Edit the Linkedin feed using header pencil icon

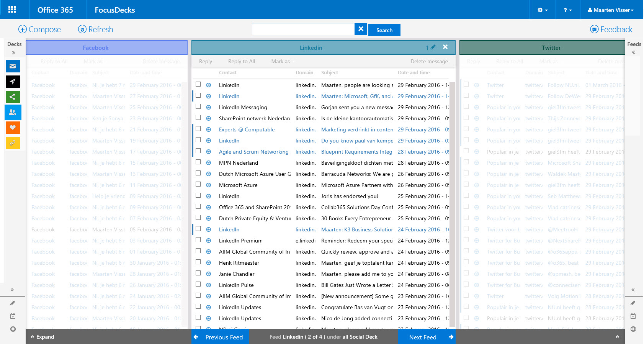point(433,47)
